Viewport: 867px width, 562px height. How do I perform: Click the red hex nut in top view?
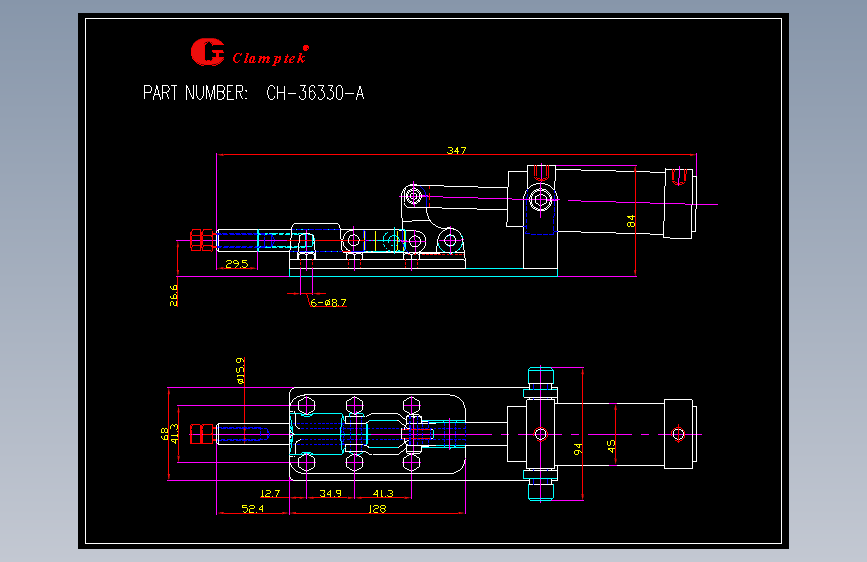coord(202,434)
